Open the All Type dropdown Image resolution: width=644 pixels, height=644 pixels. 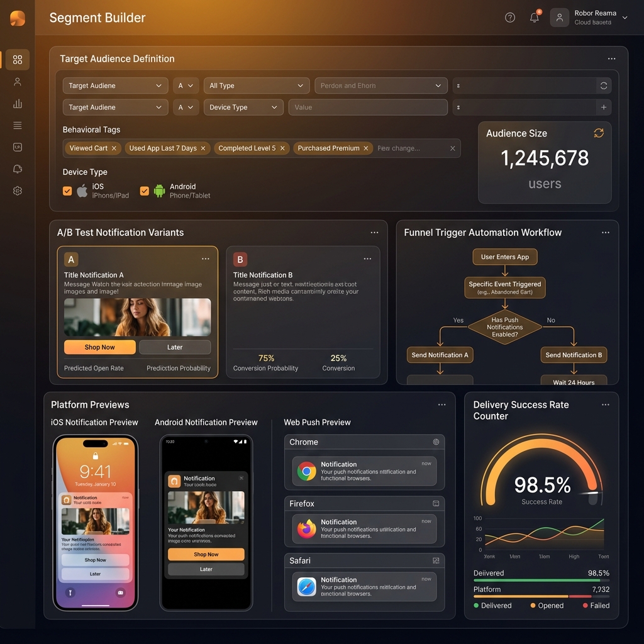[x=257, y=86]
